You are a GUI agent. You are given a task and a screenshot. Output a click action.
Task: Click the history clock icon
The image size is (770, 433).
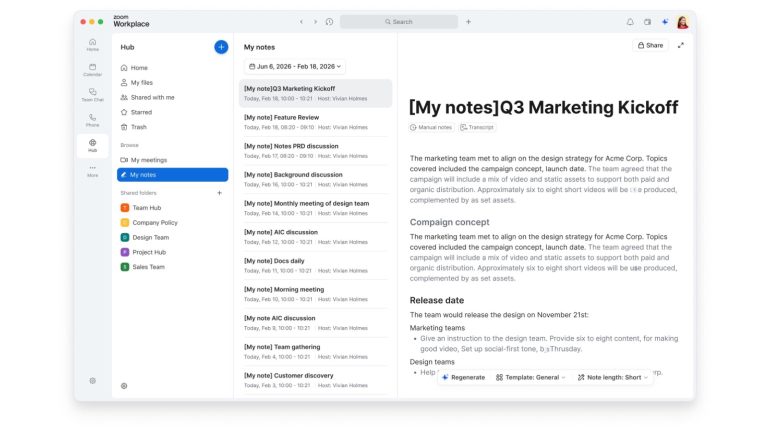point(329,22)
